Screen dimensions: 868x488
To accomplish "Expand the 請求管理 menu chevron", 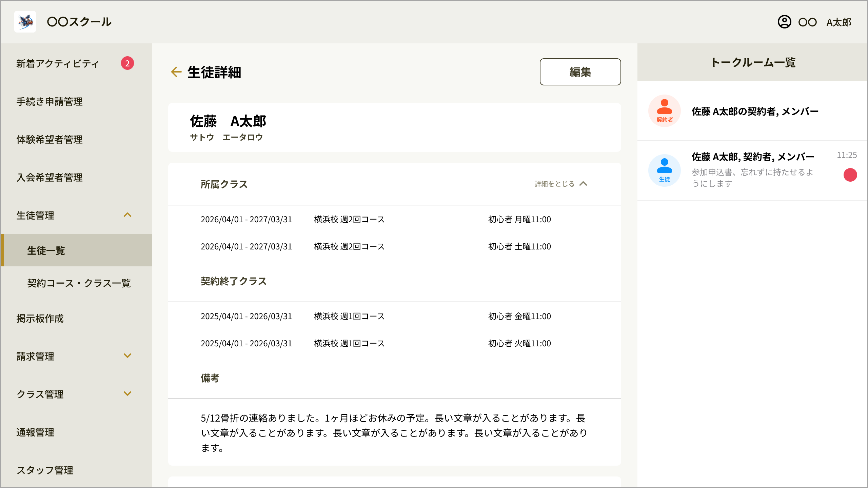I will click(127, 356).
